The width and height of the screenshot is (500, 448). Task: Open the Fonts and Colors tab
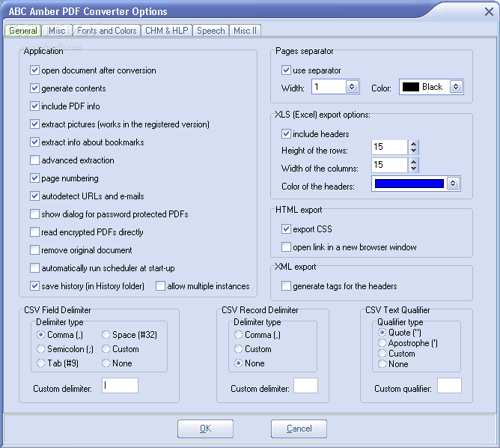pyautogui.click(x=106, y=31)
